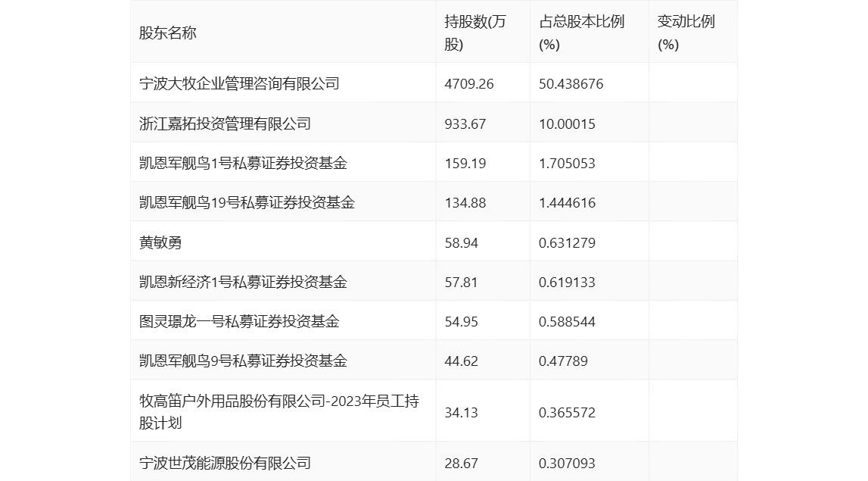Click shareholding value 28.67
868x481 pixels.
[x=461, y=464]
